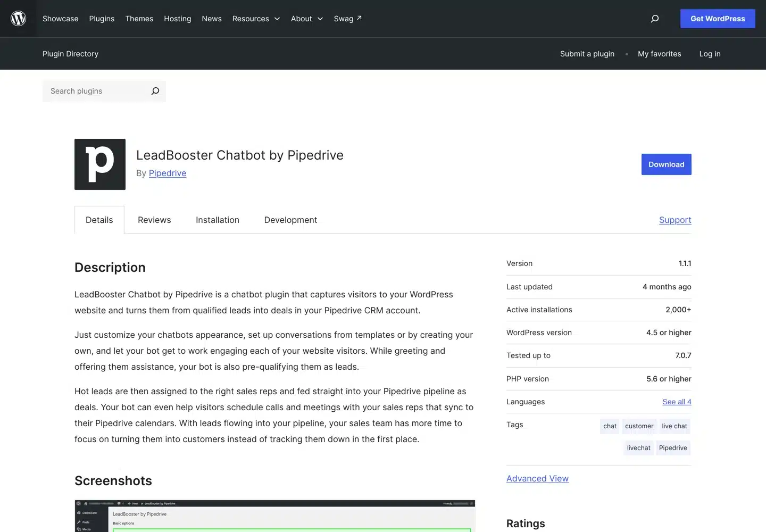Image resolution: width=766 pixels, height=532 pixels.
Task: Open the News menu item
Action: (212, 19)
